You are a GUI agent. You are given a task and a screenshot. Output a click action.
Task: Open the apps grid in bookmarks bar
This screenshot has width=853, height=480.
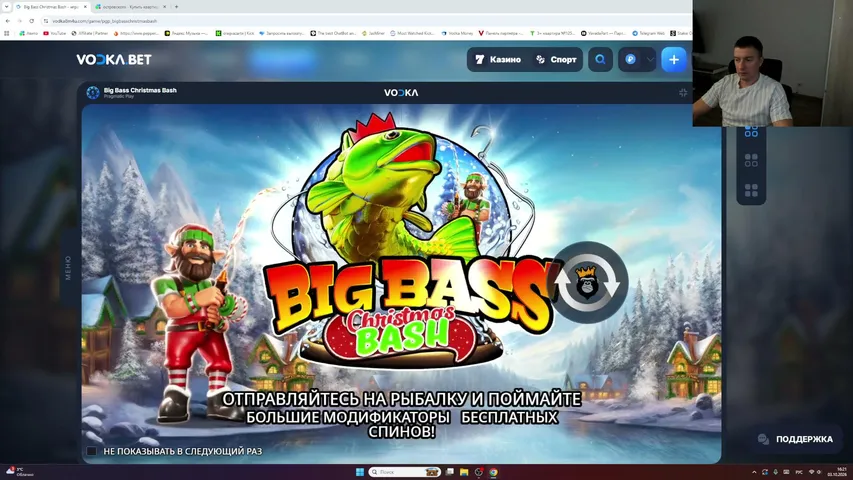[7, 33]
